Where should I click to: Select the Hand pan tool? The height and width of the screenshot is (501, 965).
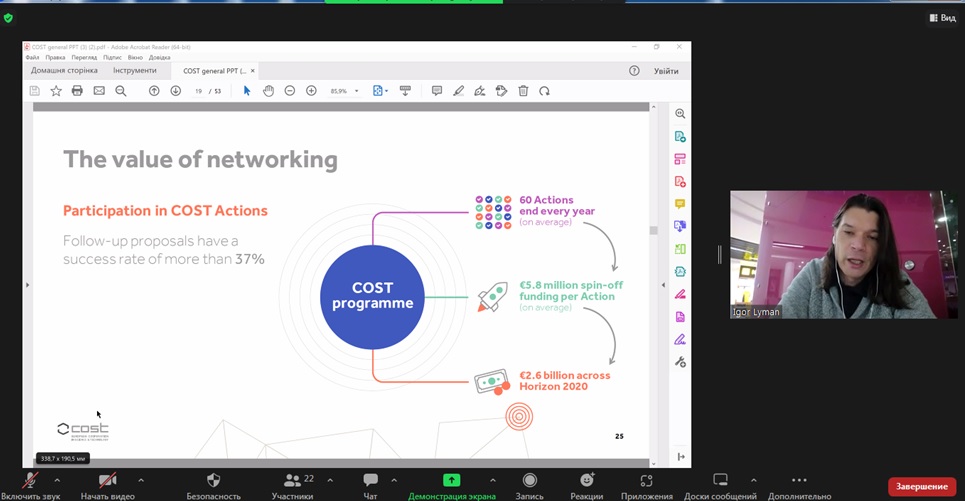tap(268, 91)
